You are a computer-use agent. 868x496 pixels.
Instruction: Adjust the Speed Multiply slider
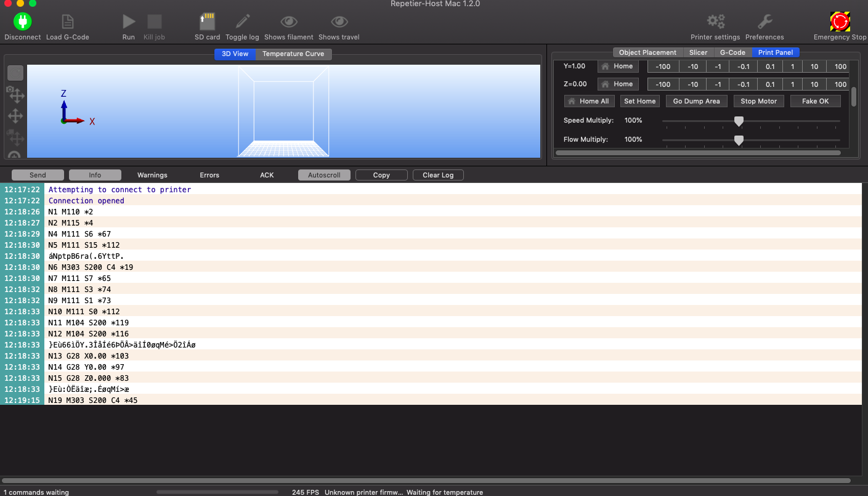click(739, 121)
